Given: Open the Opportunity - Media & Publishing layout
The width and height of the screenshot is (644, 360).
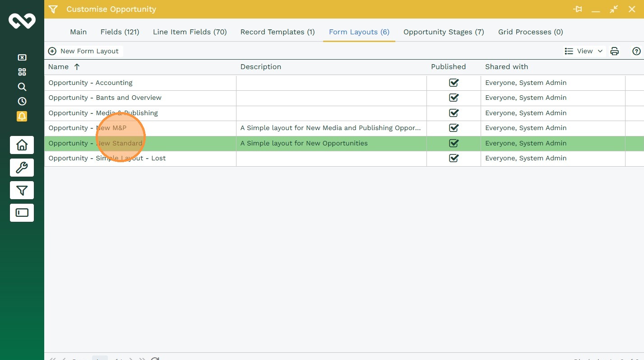Looking at the screenshot, I should point(103,113).
